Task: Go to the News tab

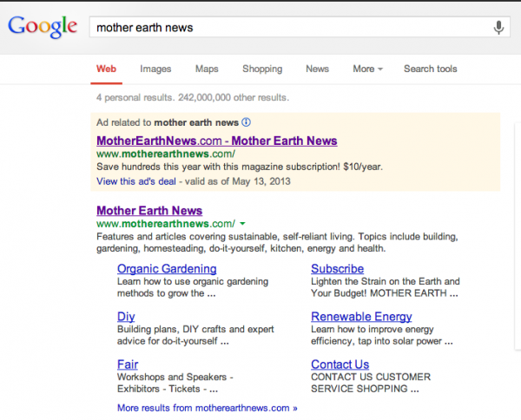Action: [317, 69]
